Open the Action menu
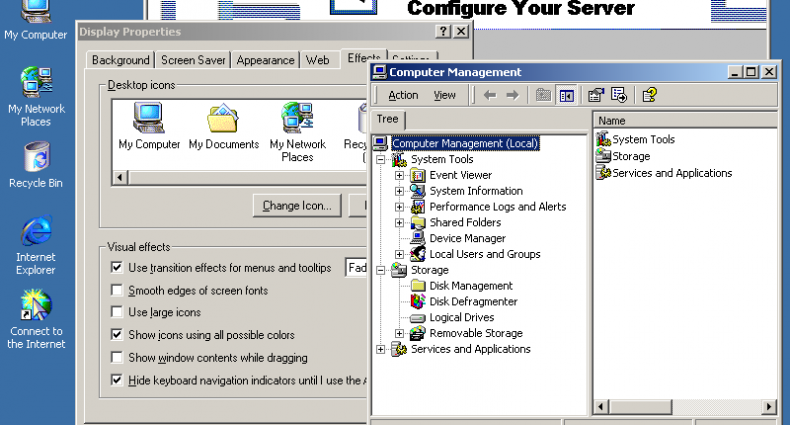Image resolution: width=790 pixels, height=425 pixels. pyautogui.click(x=403, y=95)
